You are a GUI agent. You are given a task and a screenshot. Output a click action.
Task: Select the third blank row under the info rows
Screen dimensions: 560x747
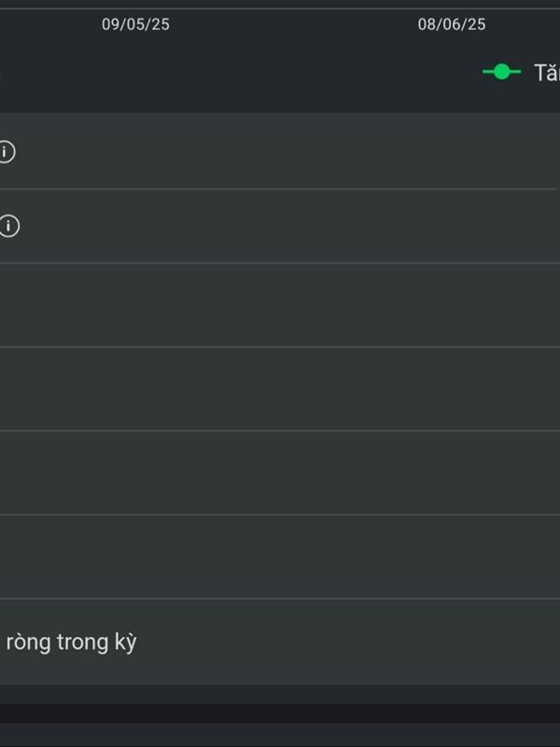[x=280, y=473]
